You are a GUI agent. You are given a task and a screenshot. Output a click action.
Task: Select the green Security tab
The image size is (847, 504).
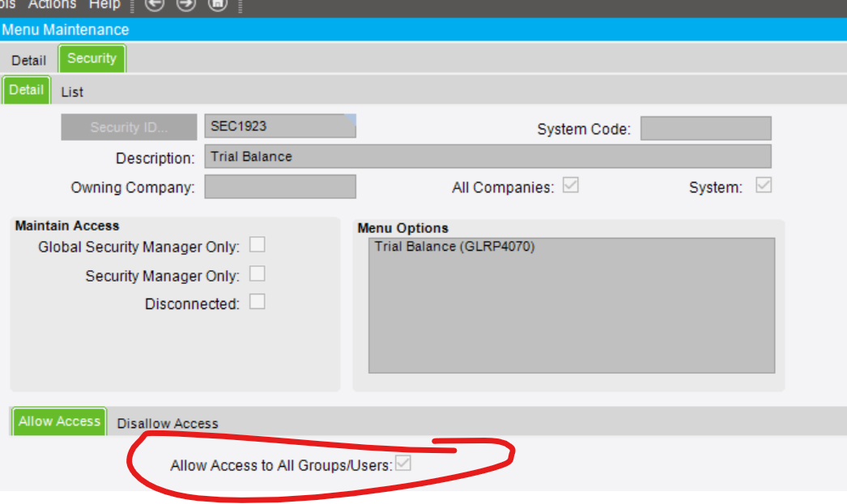click(x=92, y=58)
